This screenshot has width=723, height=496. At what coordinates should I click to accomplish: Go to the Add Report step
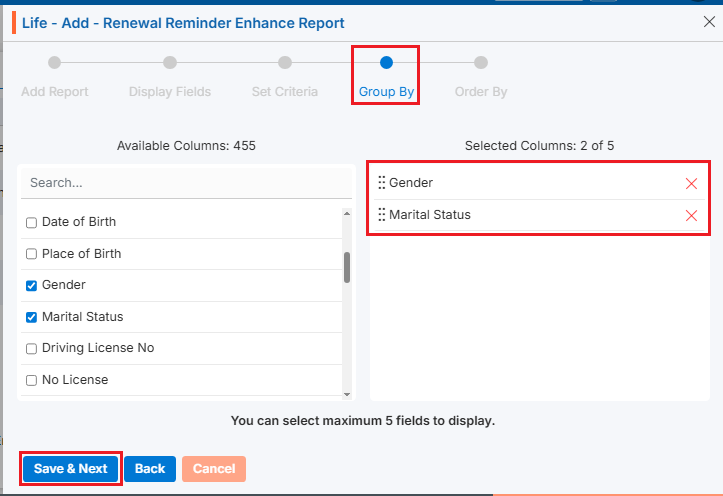coord(54,63)
